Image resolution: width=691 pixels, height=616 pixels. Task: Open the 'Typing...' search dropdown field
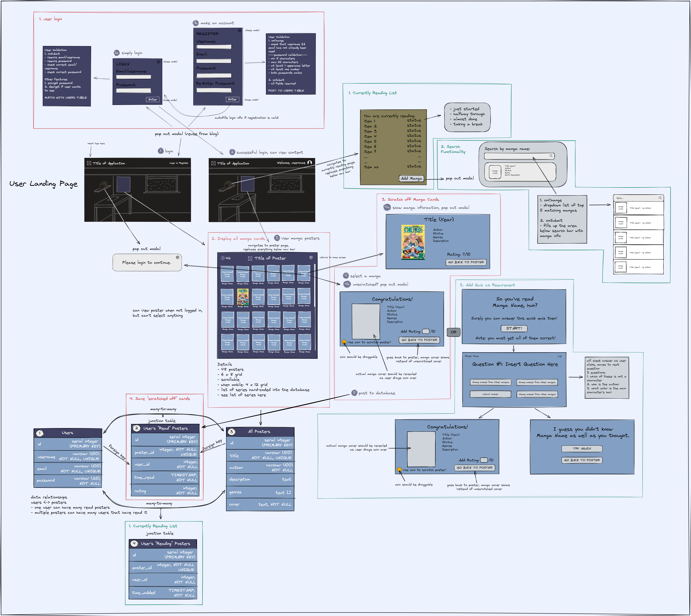(639, 198)
